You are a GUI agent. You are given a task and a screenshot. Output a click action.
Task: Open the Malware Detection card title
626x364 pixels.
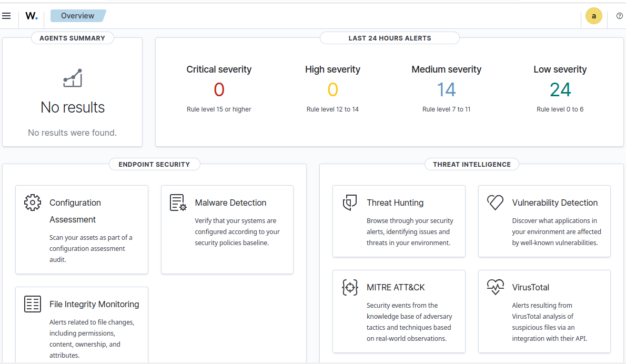tap(230, 203)
